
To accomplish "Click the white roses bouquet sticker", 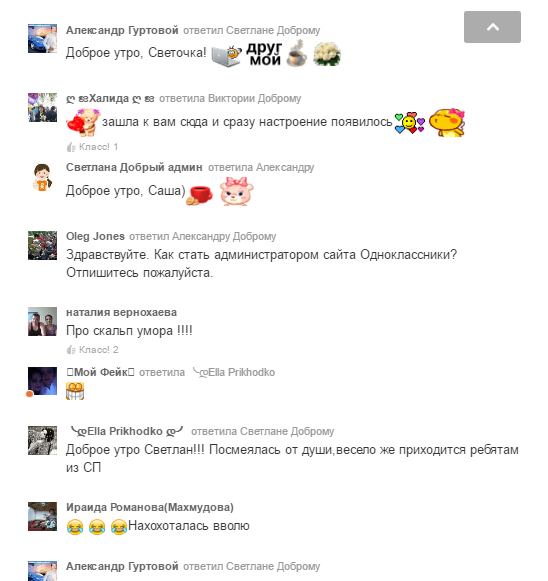I will click(327, 54).
